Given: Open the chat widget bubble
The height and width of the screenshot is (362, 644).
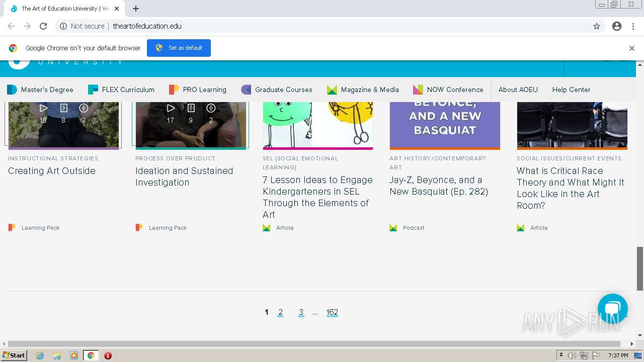Looking at the screenshot, I should (x=612, y=309).
